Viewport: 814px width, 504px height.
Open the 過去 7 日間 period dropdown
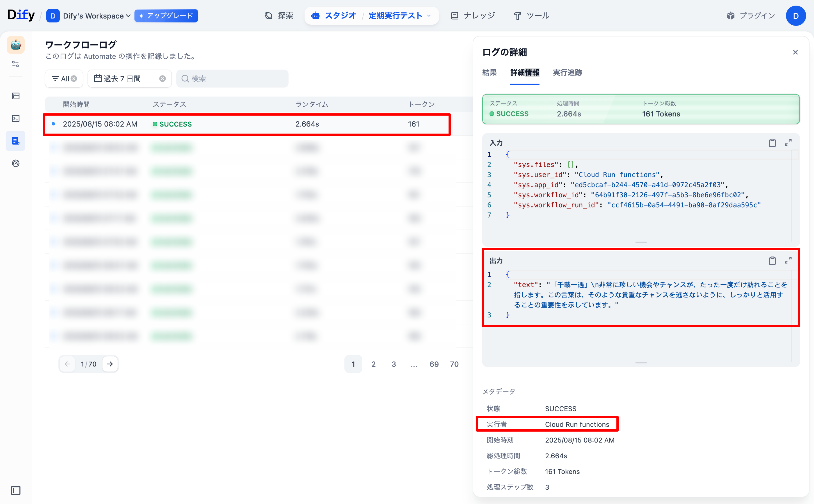(x=122, y=79)
